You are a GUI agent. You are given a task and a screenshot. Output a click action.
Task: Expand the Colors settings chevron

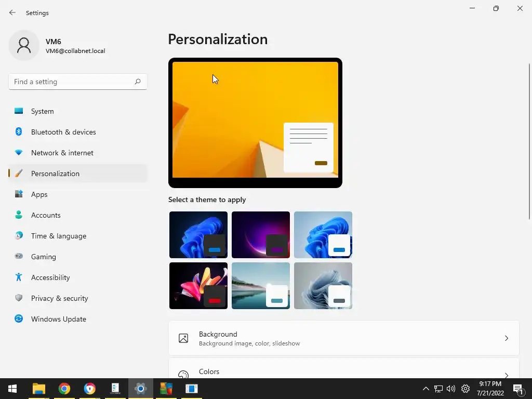(x=506, y=375)
